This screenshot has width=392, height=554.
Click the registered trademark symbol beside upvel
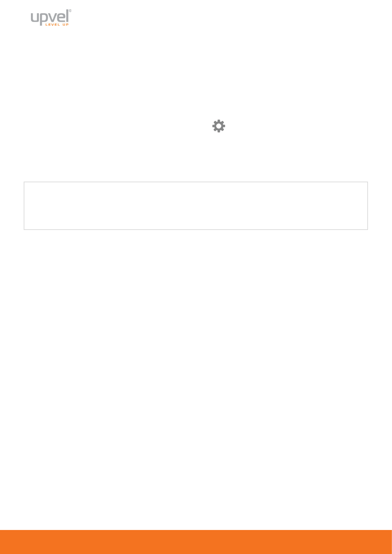coord(70,11)
